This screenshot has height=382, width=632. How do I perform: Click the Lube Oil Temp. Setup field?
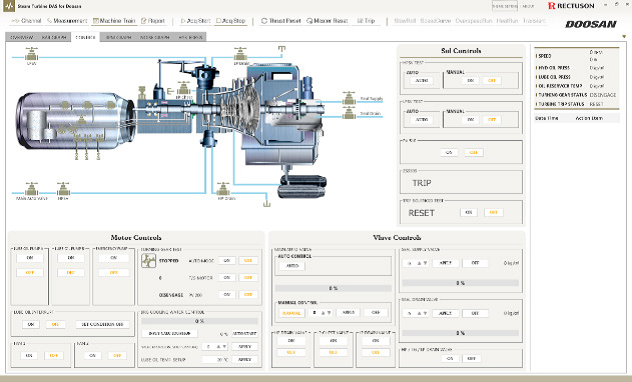click(x=216, y=359)
